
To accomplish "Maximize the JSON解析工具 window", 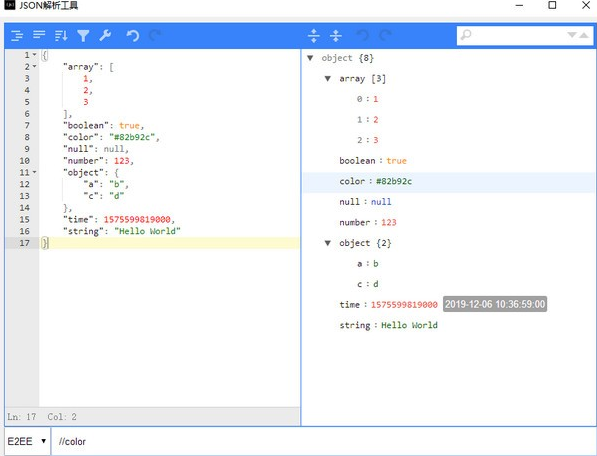I will pyautogui.click(x=552, y=5).
